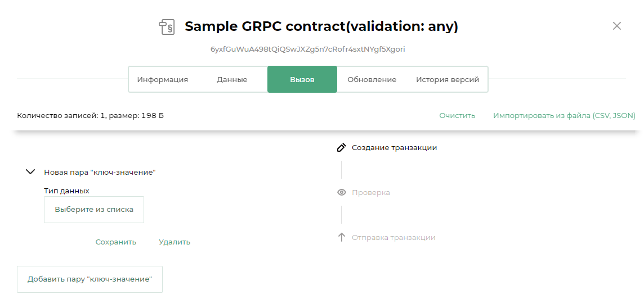Click the Новая пара "ключ-значение" header text
The image size is (644, 308).
point(100,173)
